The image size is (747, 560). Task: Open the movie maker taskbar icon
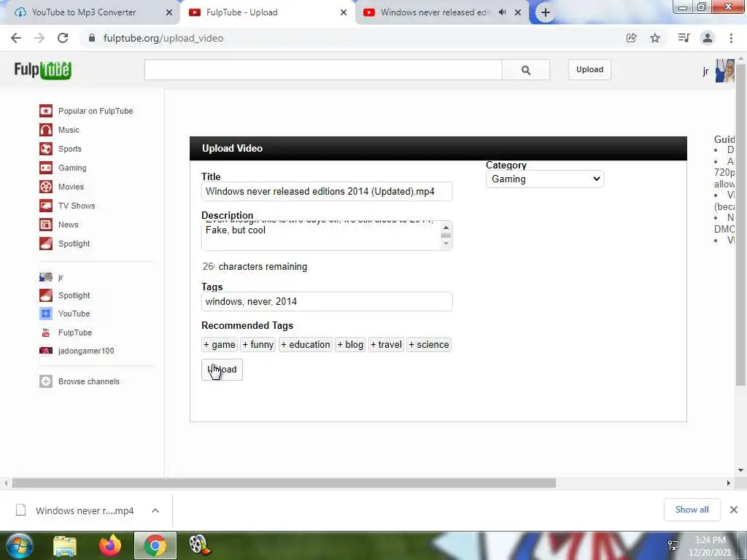click(x=200, y=545)
